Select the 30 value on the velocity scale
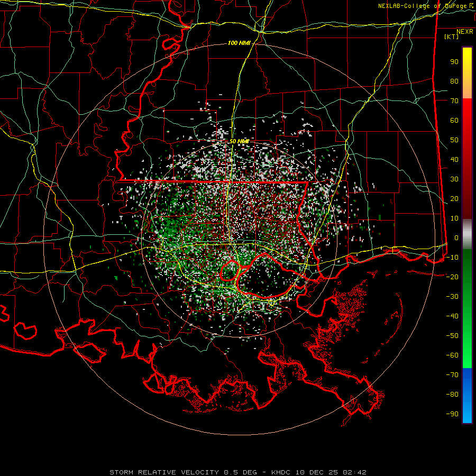The width and height of the screenshot is (476, 476). (x=454, y=179)
